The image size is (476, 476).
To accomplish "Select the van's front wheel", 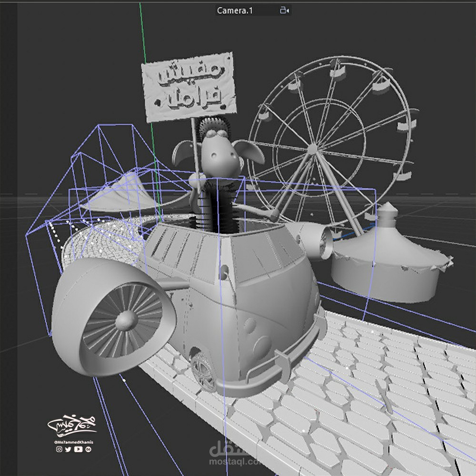I will tap(203, 371).
